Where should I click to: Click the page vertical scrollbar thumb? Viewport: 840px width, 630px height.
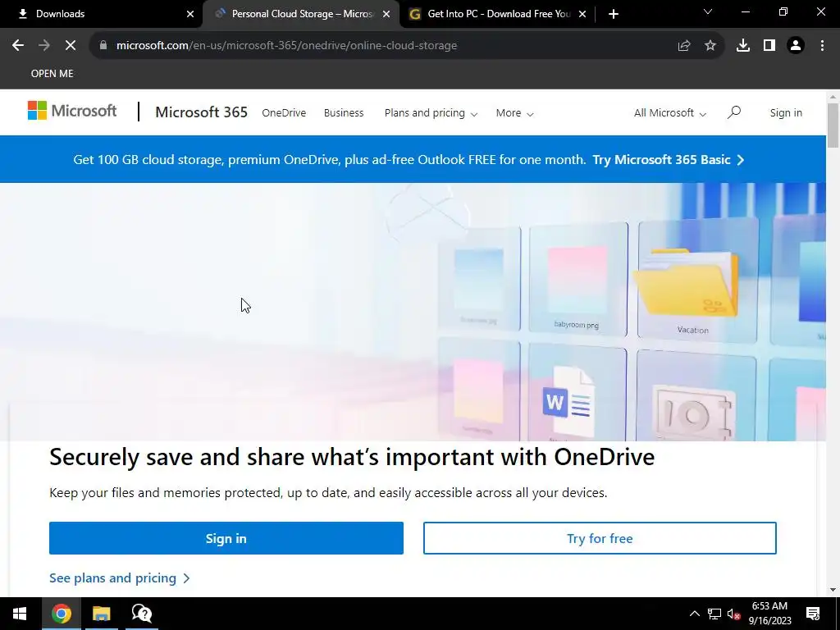pyautogui.click(x=833, y=126)
